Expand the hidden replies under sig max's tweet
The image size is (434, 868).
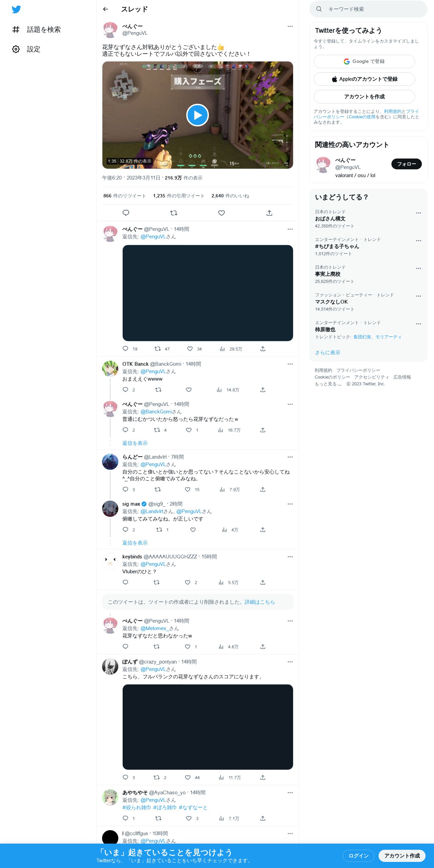(x=135, y=543)
